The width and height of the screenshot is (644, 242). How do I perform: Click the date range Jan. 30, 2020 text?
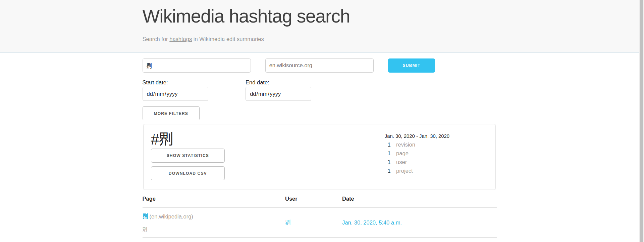(x=417, y=136)
